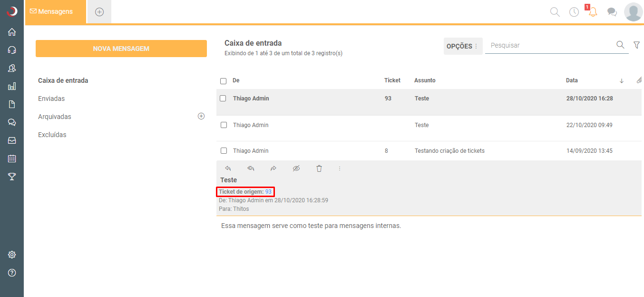The height and width of the screenshot is (297, 644).
Task: Tick the select-all checkbox in table header
Action: 223,81
